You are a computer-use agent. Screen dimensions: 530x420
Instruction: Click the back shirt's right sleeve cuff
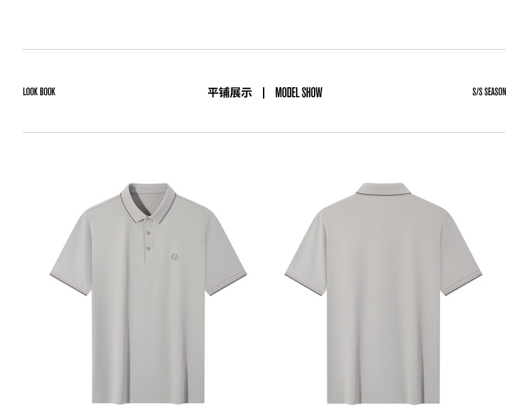[x=462, y=284]
